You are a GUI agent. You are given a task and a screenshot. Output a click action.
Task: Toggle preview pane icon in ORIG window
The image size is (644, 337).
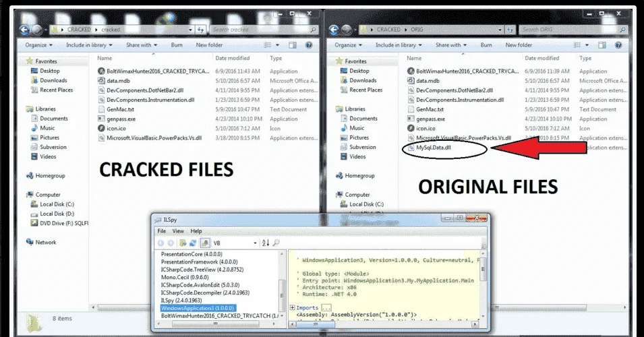[602, 44]
